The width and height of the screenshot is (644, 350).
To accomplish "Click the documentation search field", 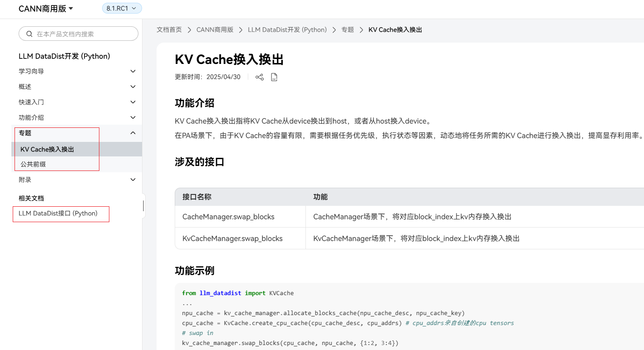I will [x=79, y=34].
